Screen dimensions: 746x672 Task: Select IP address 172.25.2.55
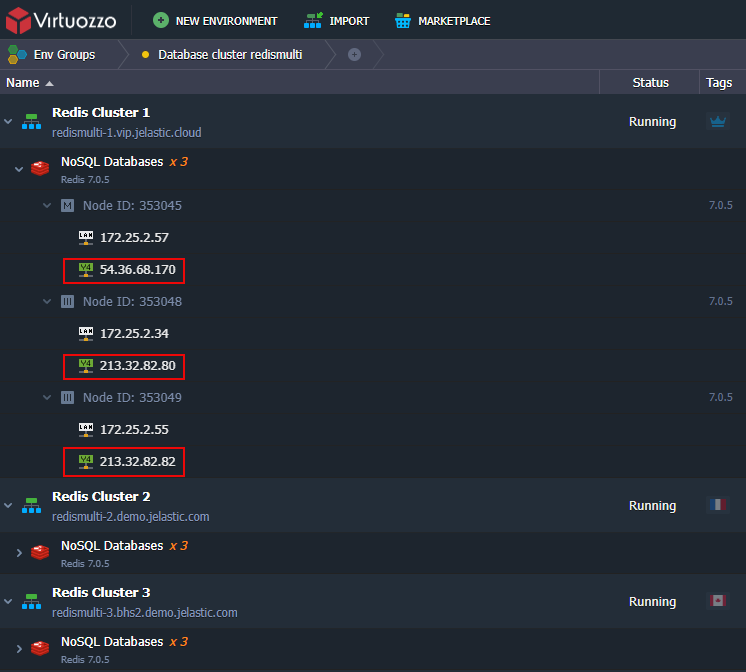134,430
